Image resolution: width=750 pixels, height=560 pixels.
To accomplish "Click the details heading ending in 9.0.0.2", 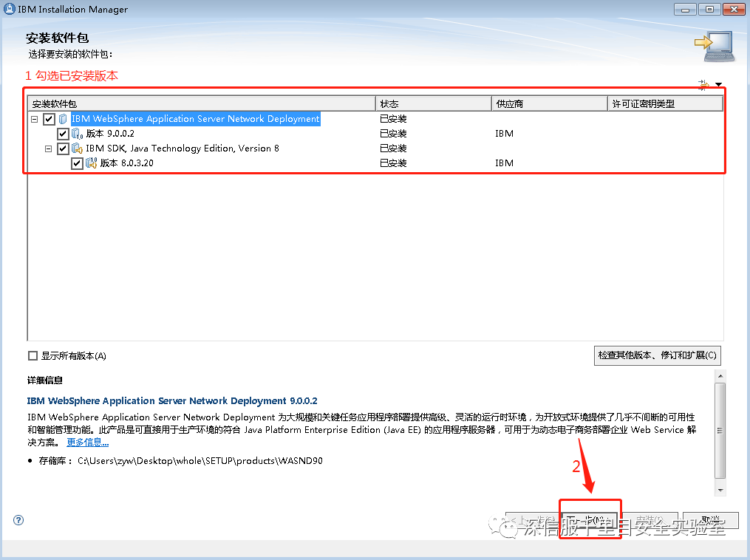I will pos(172,400).
